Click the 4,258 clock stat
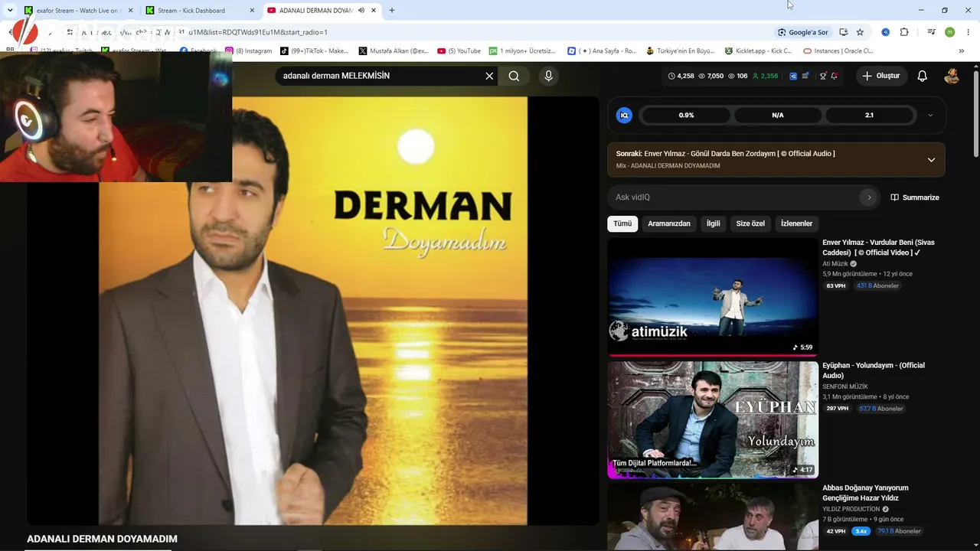980x551 pixels. click(x=681, y=76)
